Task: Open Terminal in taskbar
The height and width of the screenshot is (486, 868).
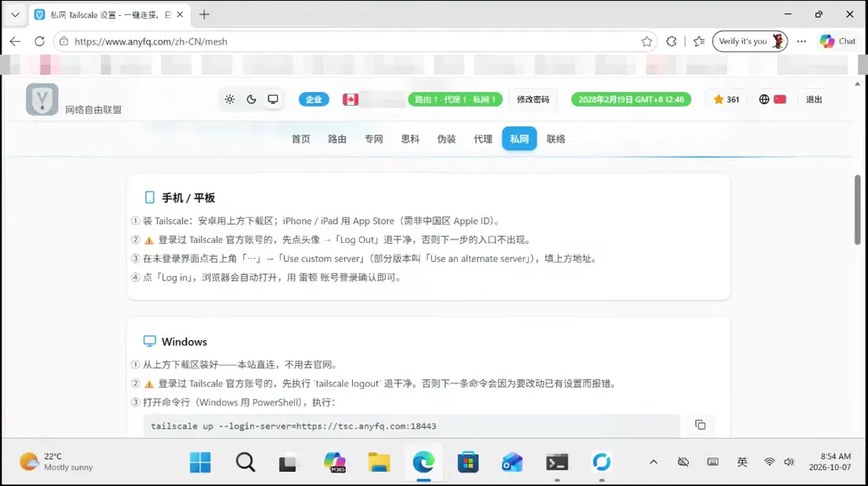Action: tap(557, 462)
